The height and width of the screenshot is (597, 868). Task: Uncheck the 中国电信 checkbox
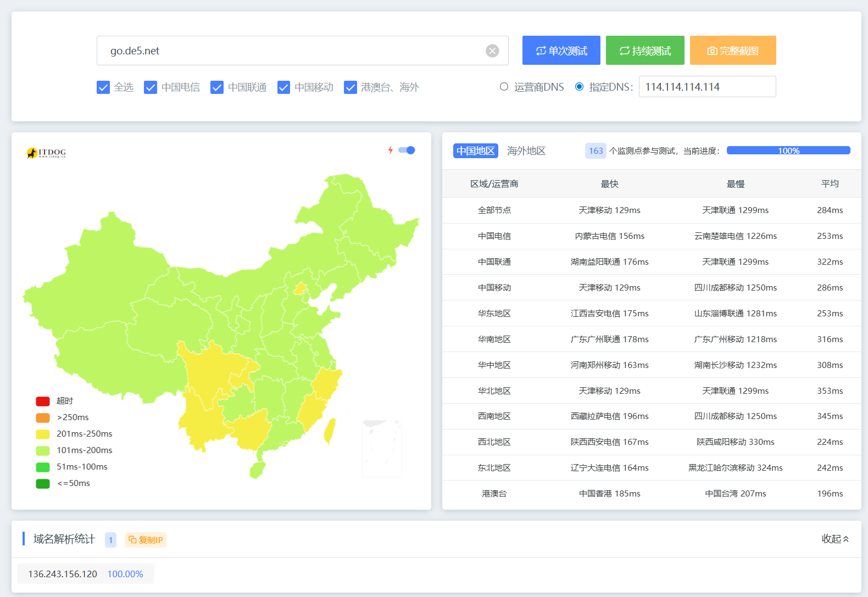point(151,87)
